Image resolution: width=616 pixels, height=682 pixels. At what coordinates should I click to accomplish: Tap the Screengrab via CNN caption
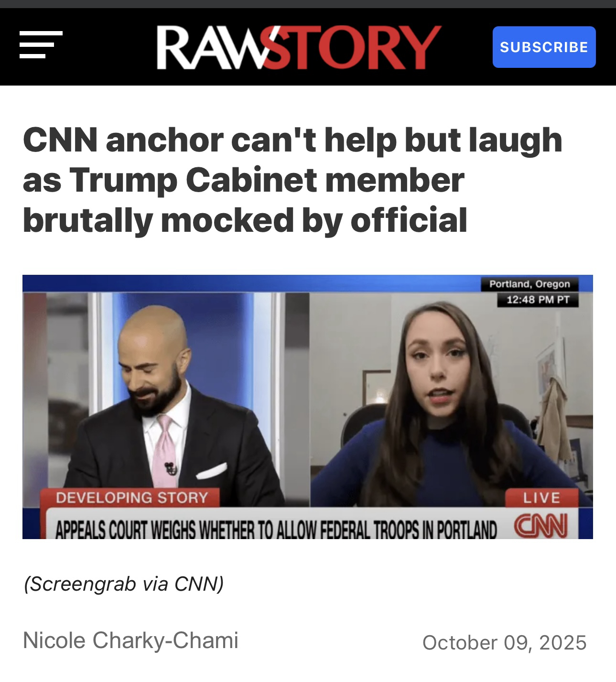pyautogui.click(x=124, y=584)
